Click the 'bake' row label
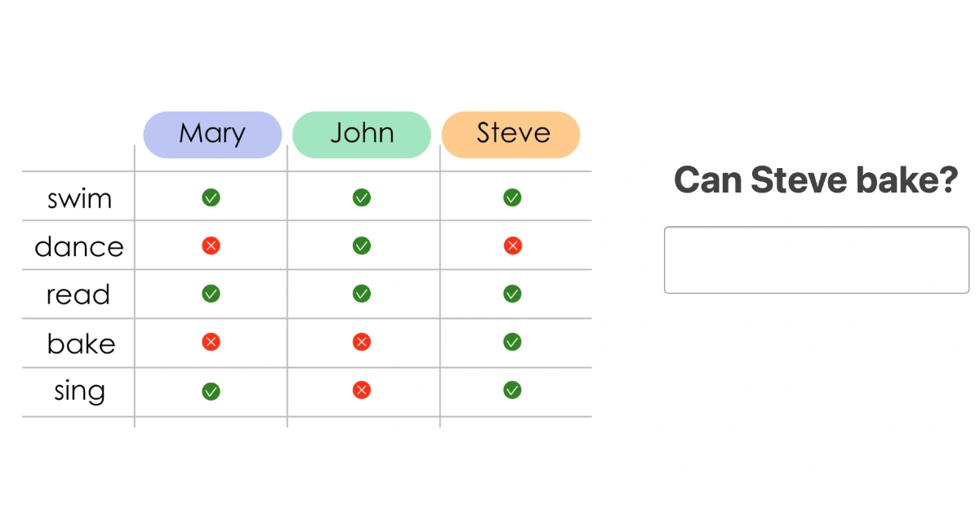Viewport: 980px width, 514px height. point(81,343)
